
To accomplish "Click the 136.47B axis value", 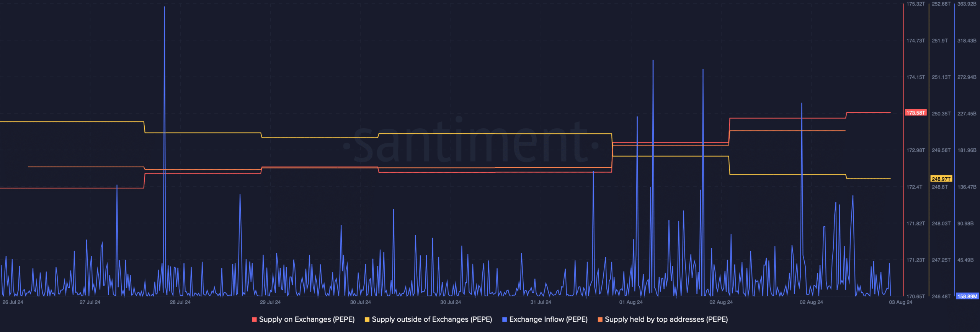I will (967, 187).
